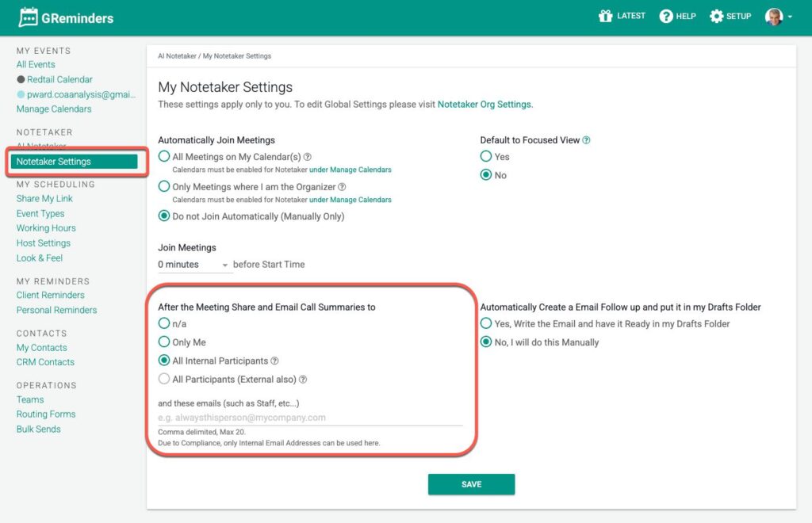Click the GReminders calendar logo icon
Image resolution: width=812 pixels, height=523 pixels.
[29, 17]
